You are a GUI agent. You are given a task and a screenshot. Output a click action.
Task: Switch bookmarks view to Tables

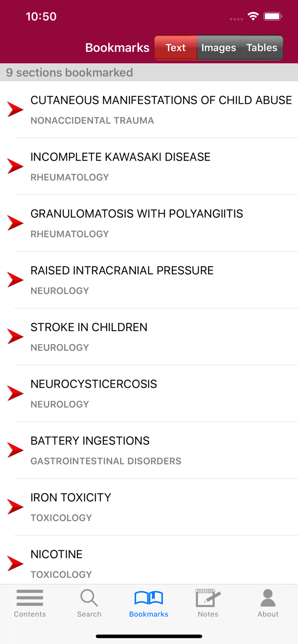[261, 48]
